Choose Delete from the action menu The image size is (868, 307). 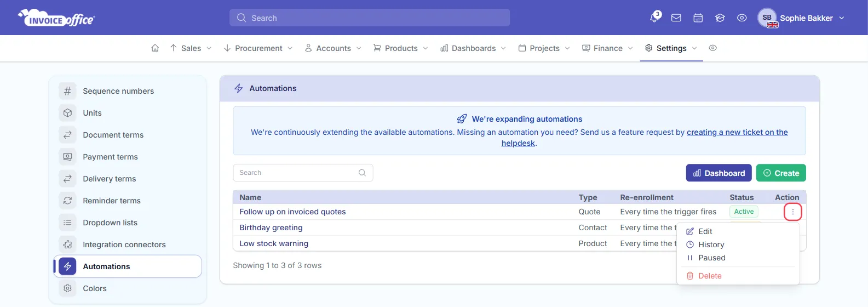pyautogui.click(x=738, y=276)
